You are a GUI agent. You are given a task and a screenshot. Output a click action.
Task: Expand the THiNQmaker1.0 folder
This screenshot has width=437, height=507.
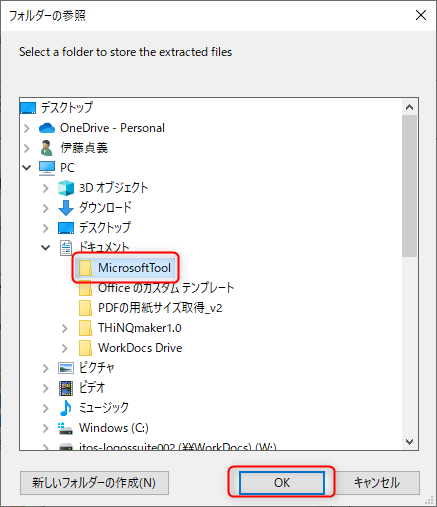pos(65,328)
